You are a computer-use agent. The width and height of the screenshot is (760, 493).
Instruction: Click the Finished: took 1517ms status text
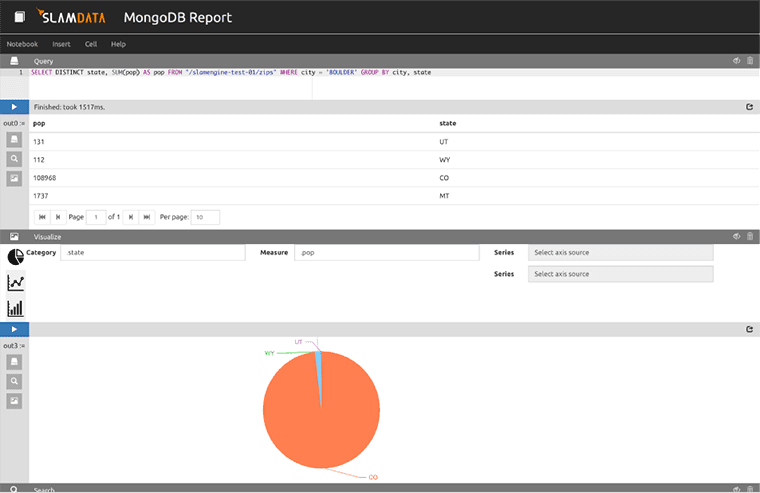coord(69,107)
